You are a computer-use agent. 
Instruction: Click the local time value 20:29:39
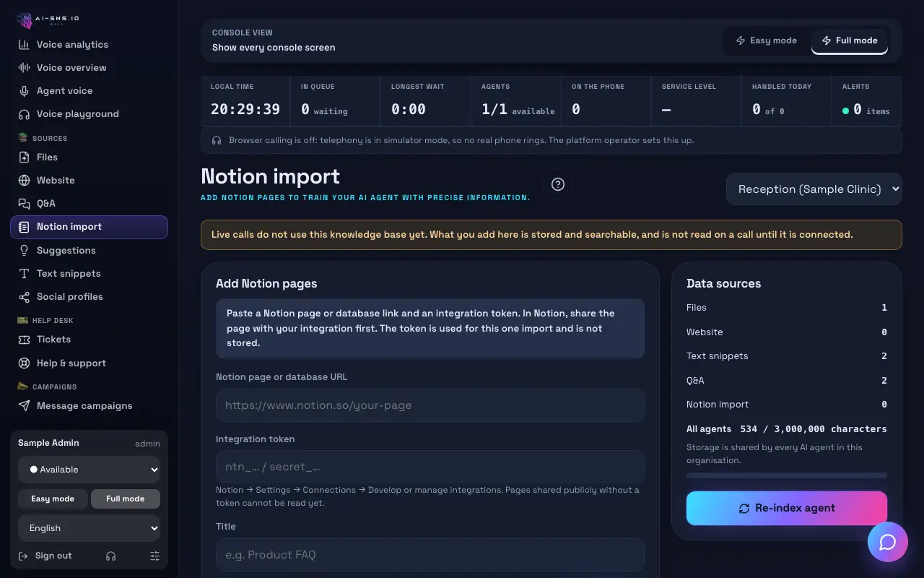click(245, 109)
